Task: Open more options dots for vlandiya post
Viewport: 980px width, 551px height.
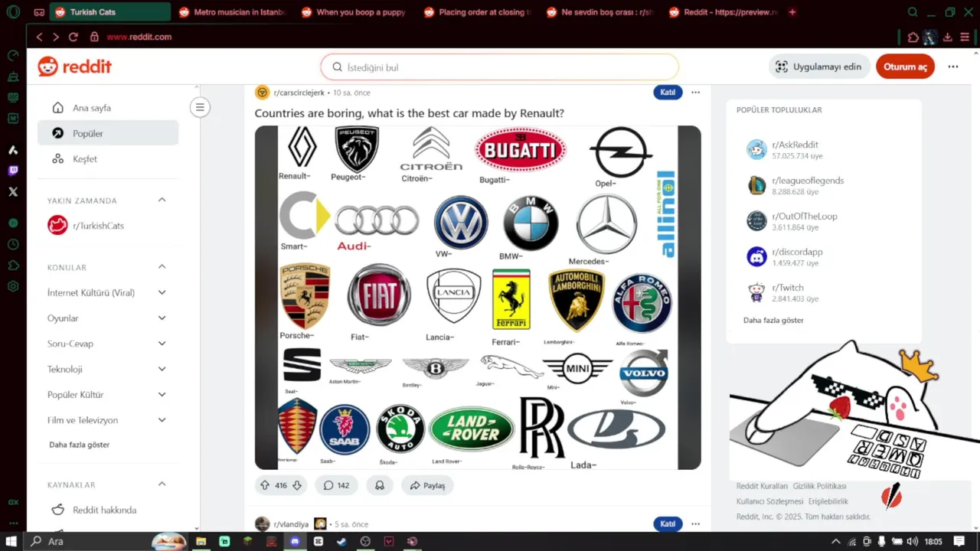Action: [695, 524]
